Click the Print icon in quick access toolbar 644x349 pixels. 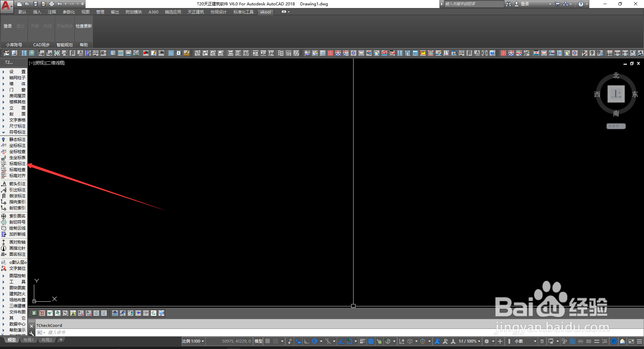(52, 4)
